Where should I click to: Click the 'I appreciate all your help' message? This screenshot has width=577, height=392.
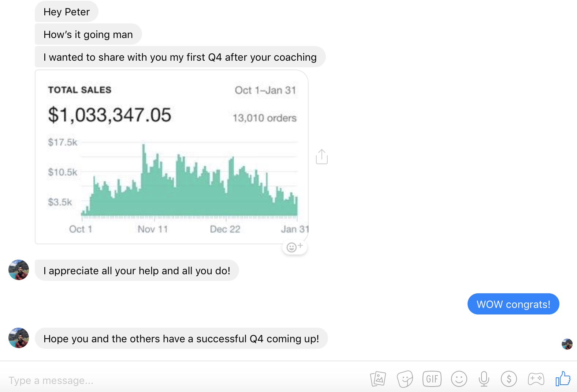point(137,271)
